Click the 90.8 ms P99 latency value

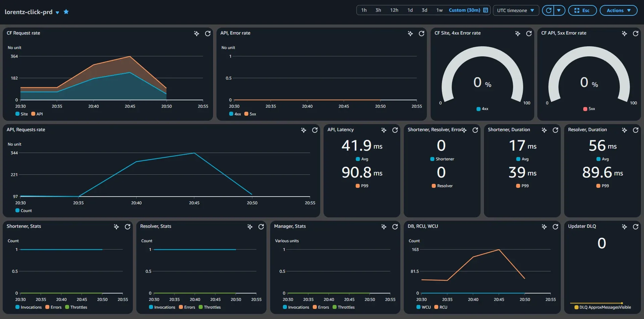(362, 172)
